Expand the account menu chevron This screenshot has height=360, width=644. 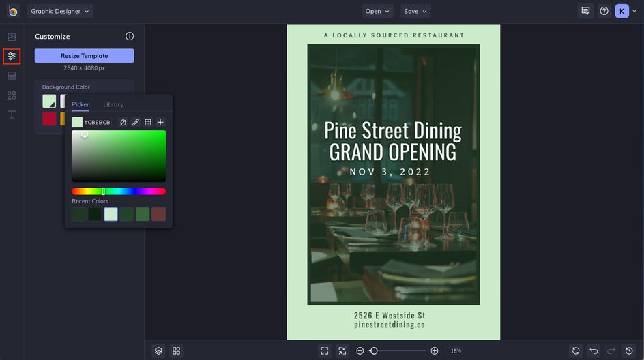(x=634, y=11)
